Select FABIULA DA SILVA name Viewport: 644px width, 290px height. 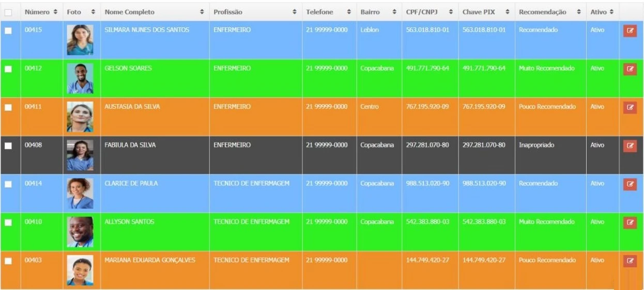tap(130, 145)
